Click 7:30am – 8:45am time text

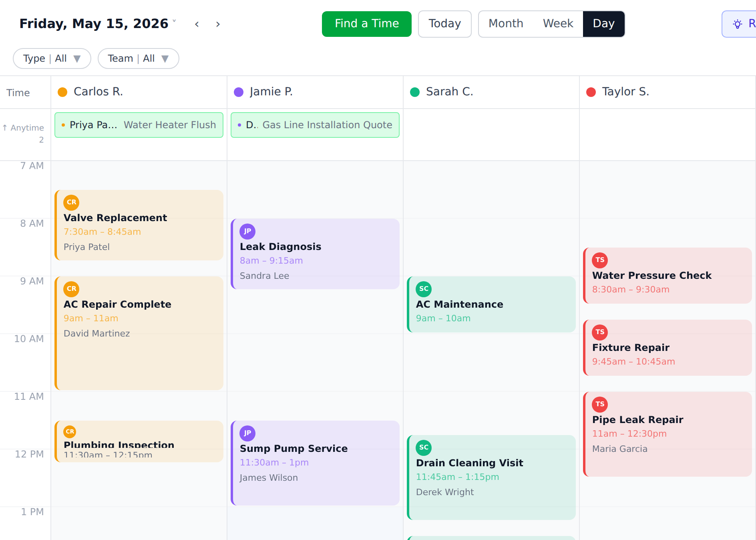[102, 232]
